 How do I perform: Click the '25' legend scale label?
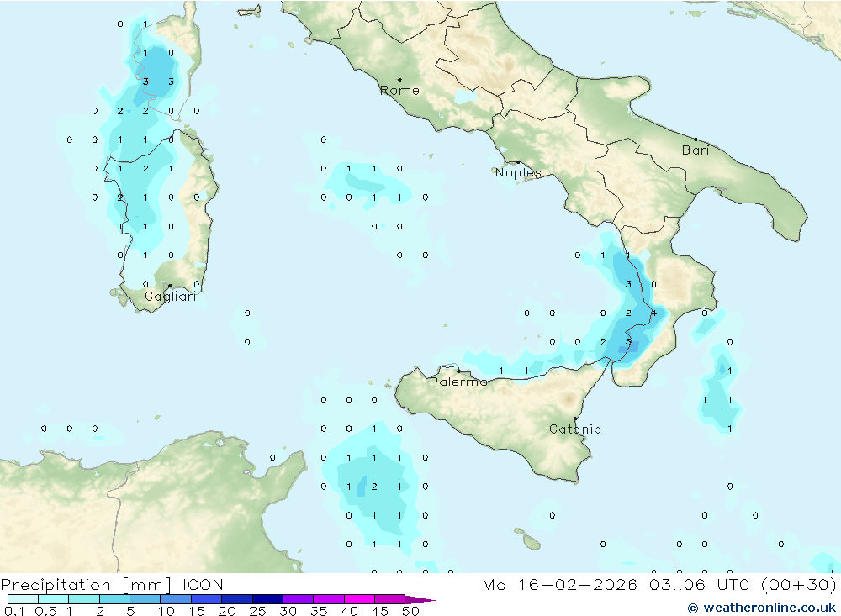point(257,611)
